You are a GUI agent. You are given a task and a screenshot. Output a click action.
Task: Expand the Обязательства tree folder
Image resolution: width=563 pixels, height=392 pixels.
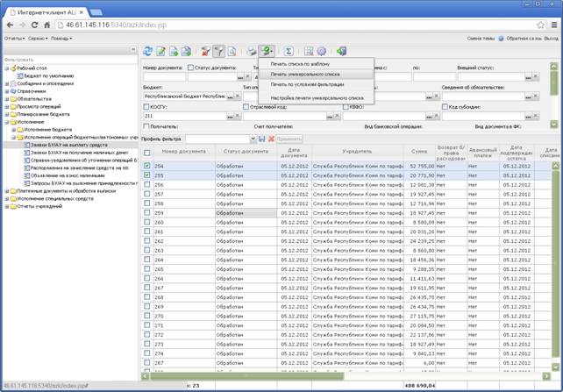point(7,99)
